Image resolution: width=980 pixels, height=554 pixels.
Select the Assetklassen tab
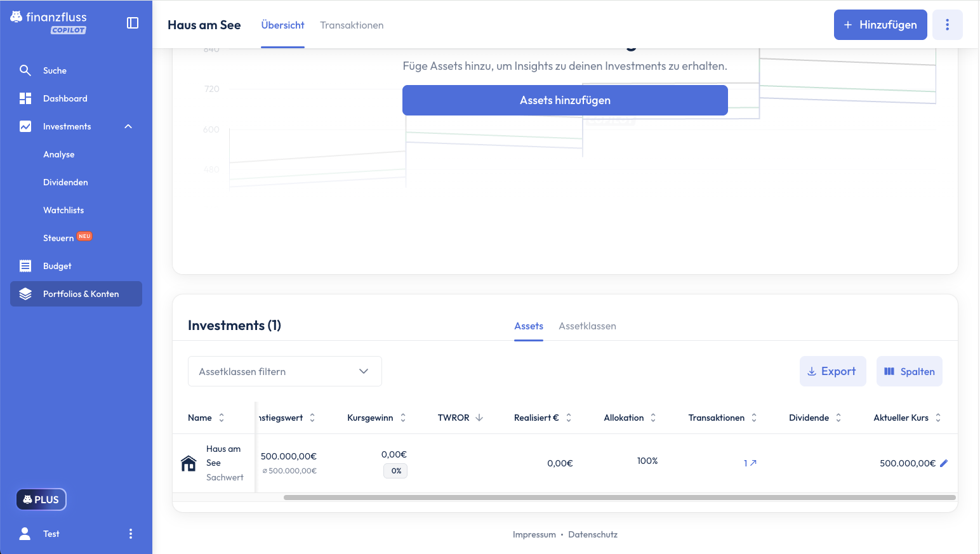click(x=587, y=326)
